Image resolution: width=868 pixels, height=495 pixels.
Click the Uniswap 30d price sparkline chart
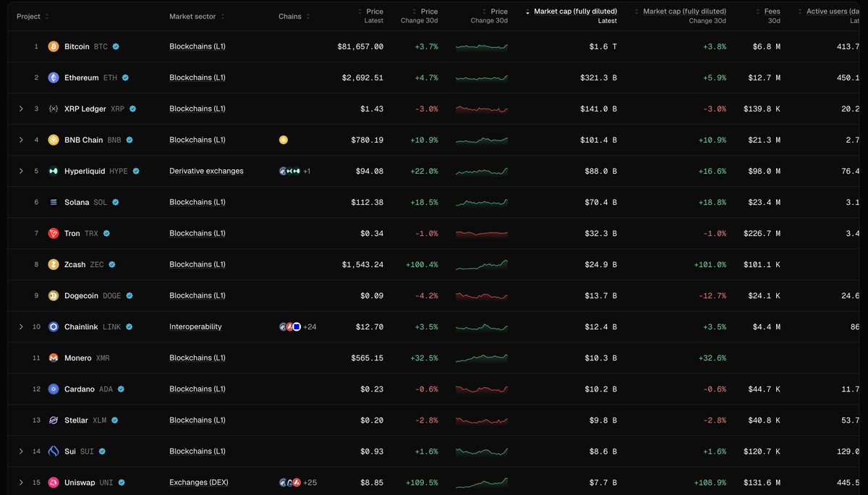(482, 483)
